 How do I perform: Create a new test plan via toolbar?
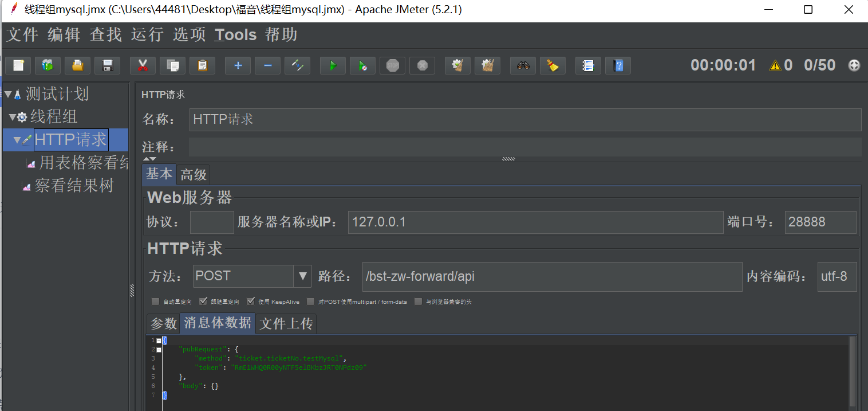pyautogui.click(x=18, y=65)
